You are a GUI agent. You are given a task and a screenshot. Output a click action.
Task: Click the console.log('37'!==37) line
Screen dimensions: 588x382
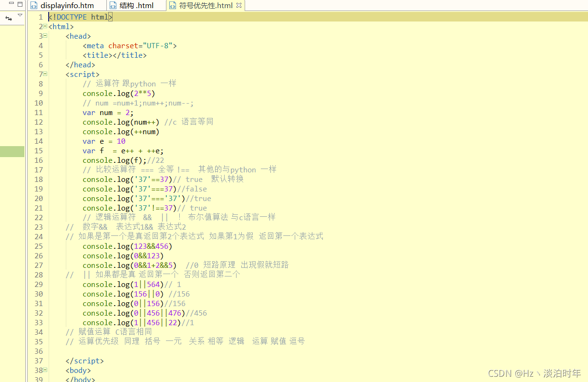pyautogui.click(x=144, y=208)
